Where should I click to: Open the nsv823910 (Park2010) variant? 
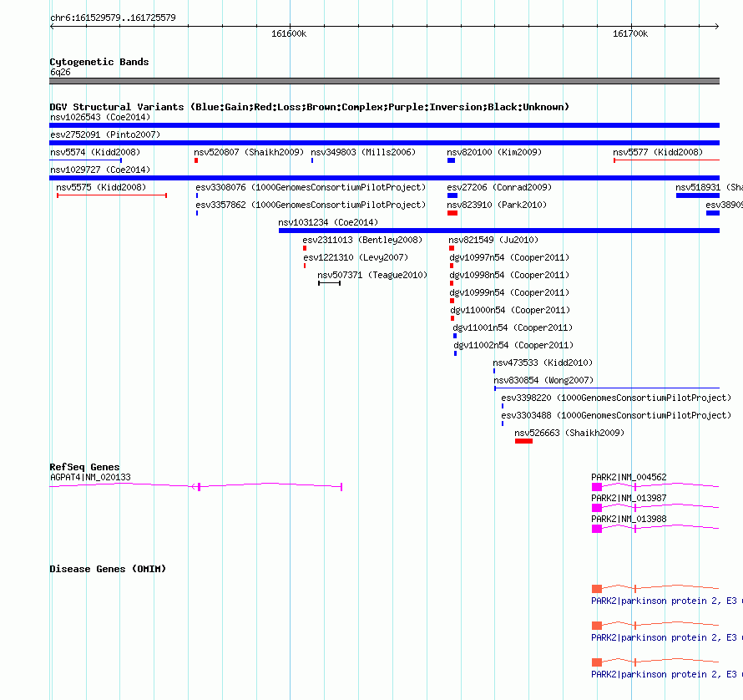click(497, 205)
